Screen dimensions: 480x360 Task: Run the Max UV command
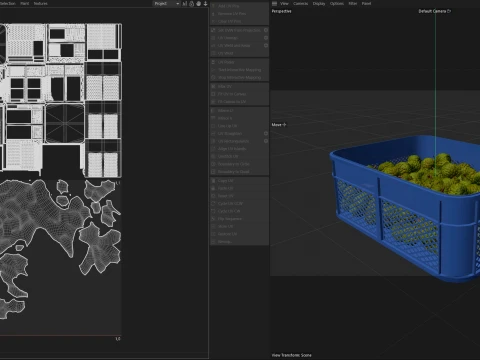click(x=239, y=86)
